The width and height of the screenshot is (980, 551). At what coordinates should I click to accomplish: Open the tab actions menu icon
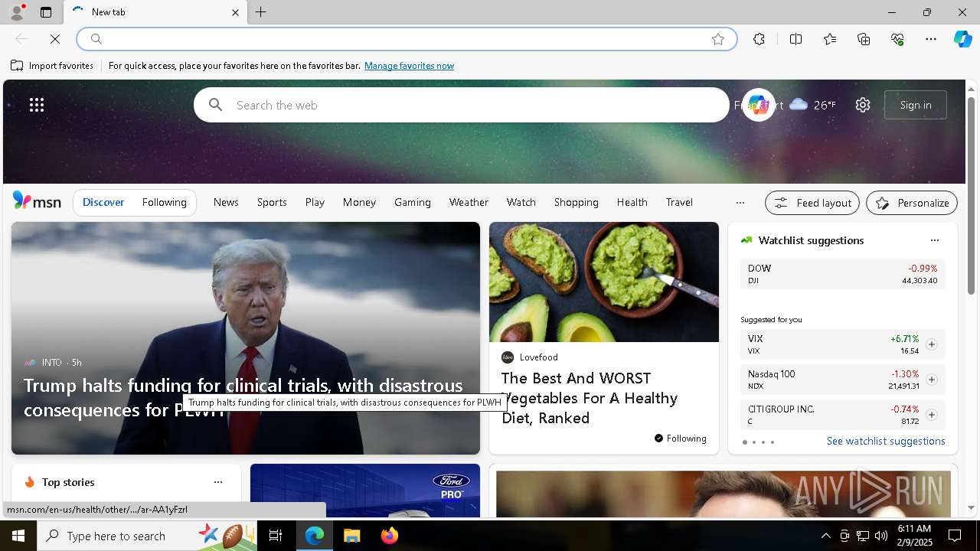click(46, 12)
